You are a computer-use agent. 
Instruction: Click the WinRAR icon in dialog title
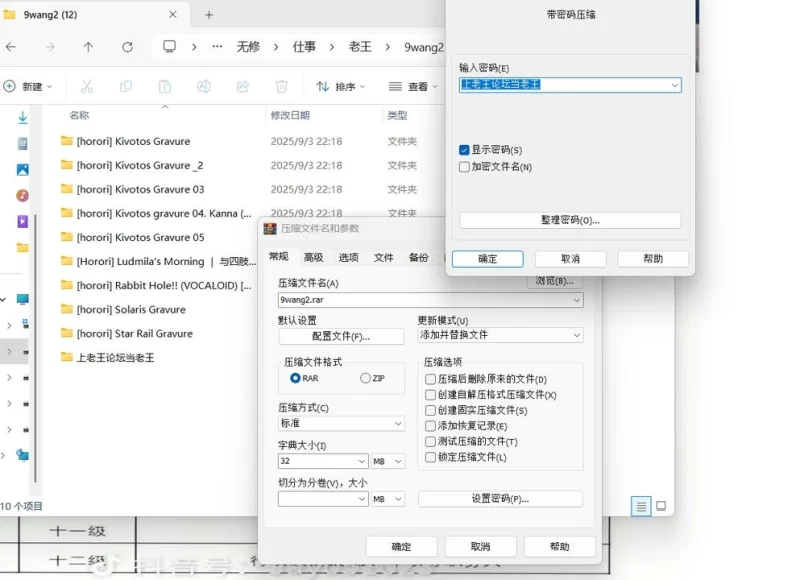point(270,229)
